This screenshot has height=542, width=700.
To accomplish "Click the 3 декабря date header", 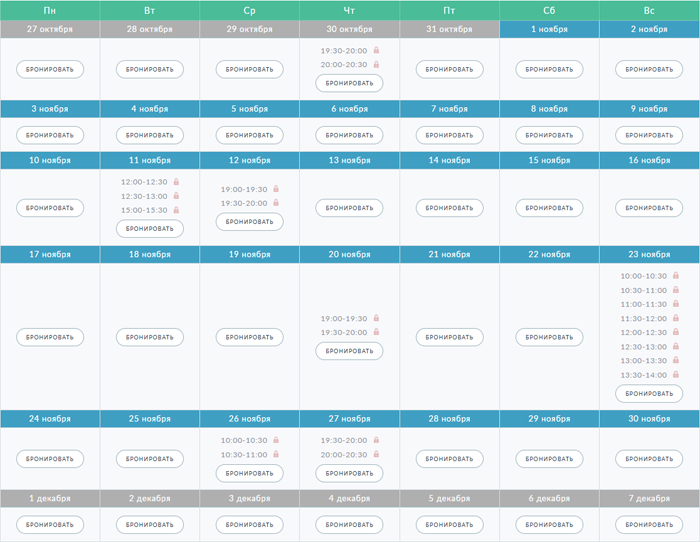I will click(249, 498).
